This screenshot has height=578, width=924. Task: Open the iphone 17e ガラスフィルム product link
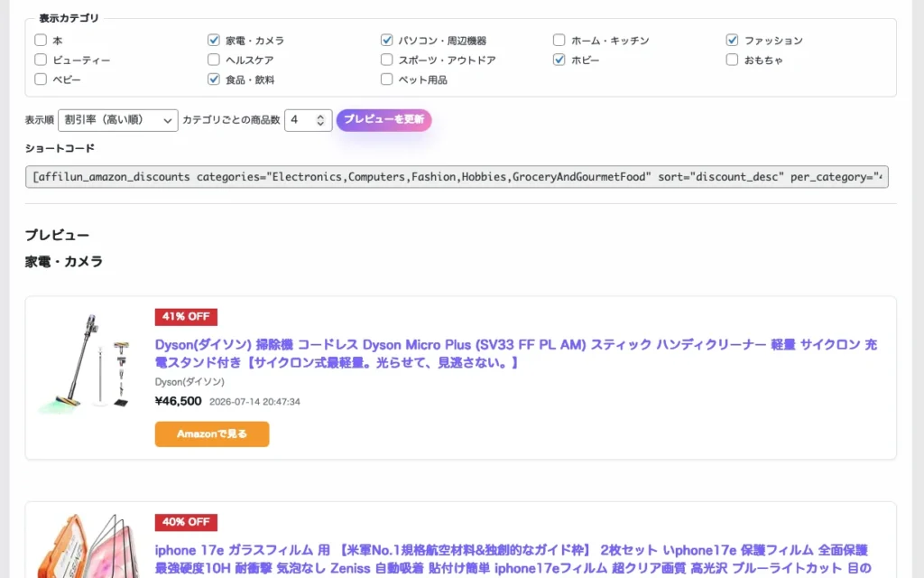coord(513,559)
